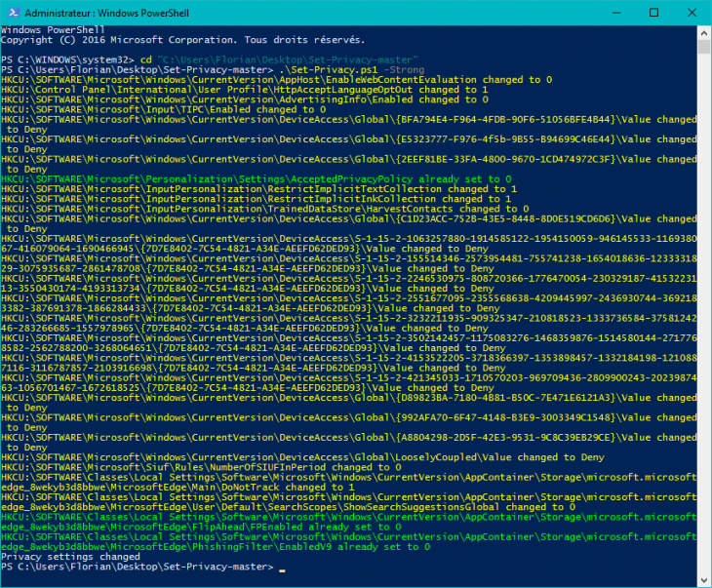Click the final PS prompt with cursor
This screenshot has width=712, height=588.
coord(143,568)
